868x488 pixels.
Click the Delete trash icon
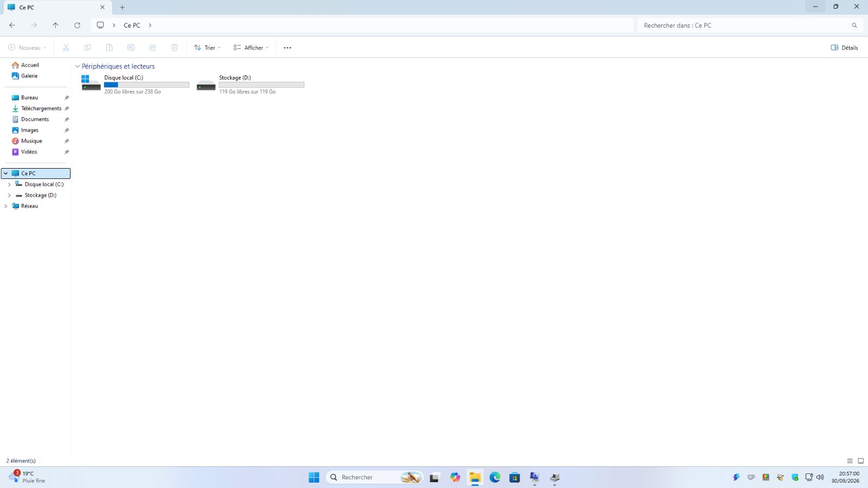click(x=175, y=48)
